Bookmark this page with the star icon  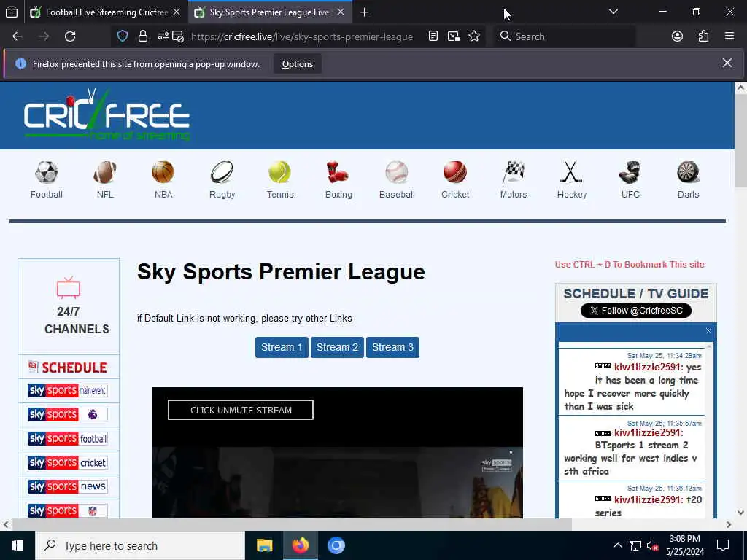click(474, 36)
